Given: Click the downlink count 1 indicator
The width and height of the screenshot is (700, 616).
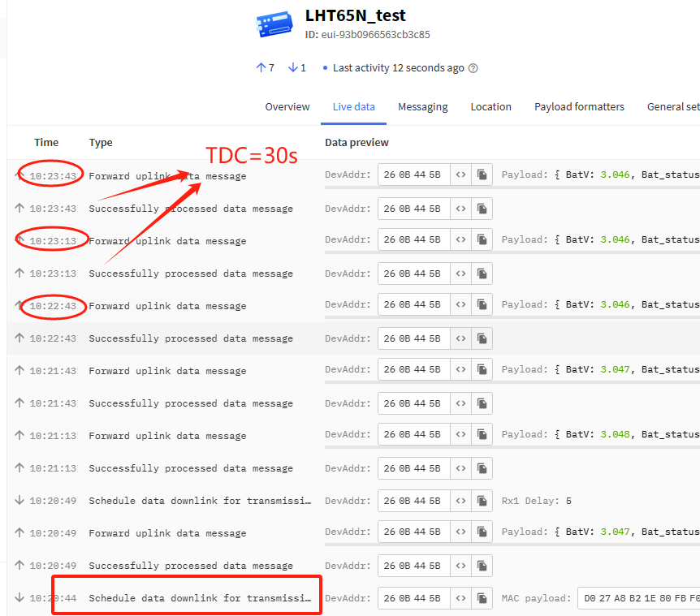Looking at the screenshot, I should coord(297,68).
